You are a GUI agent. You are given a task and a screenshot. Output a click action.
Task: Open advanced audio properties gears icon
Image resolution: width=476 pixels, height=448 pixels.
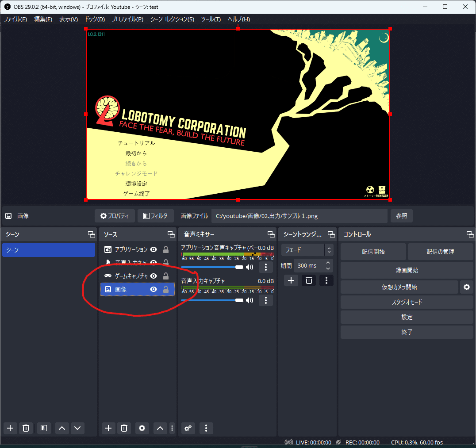[188, 428]
